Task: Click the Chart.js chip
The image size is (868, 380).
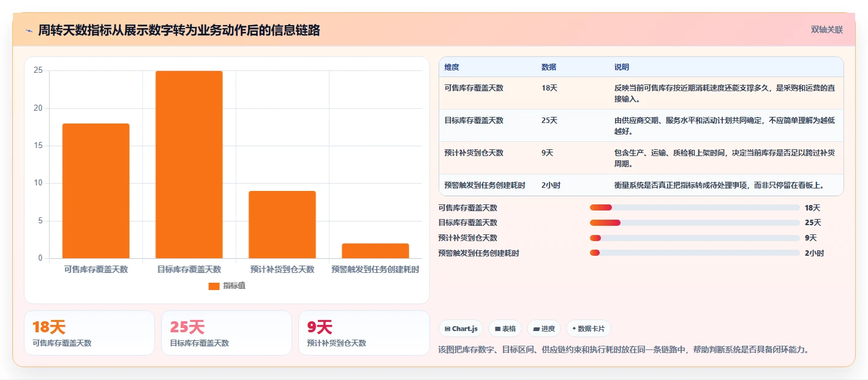Action: tap(461, 329)
